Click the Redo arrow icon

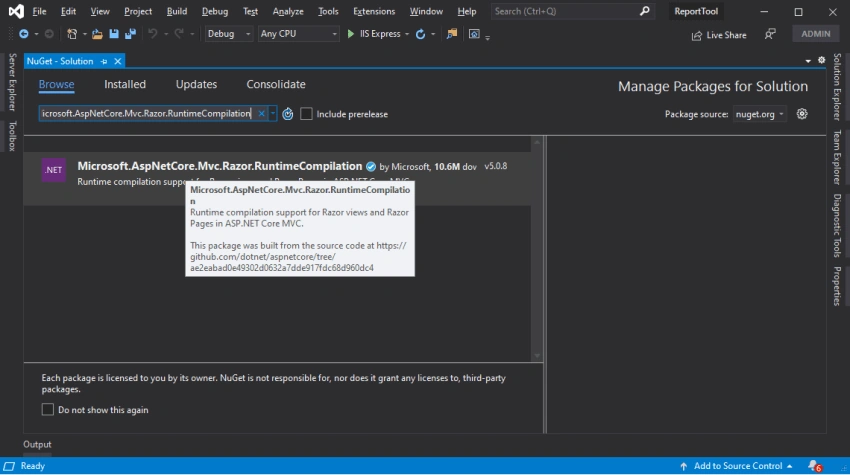[x=178, y=34]
